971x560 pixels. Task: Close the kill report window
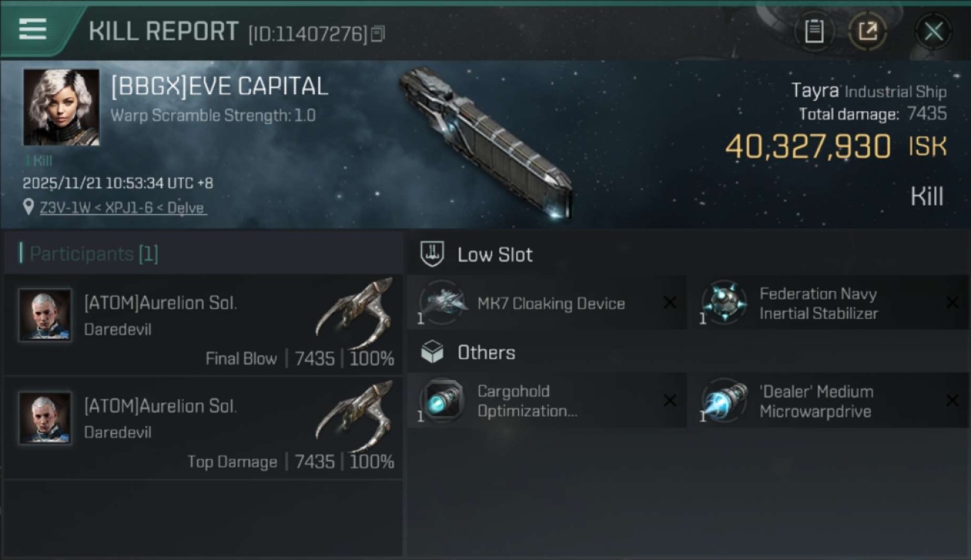click(x=933, y=31)
